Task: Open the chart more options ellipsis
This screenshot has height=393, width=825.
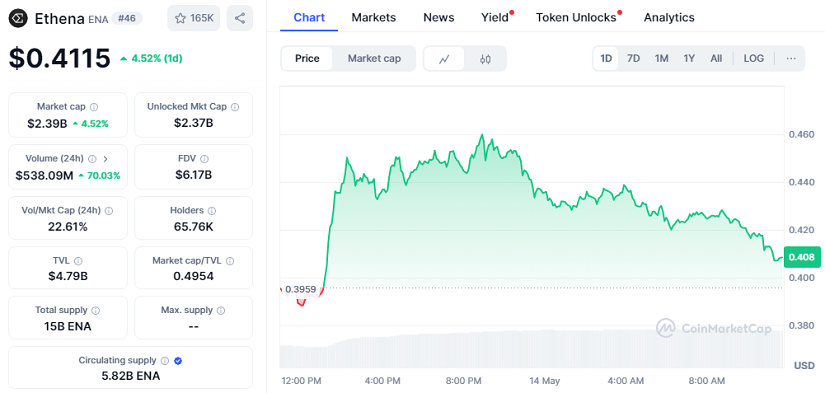Action: coord(791,58)
